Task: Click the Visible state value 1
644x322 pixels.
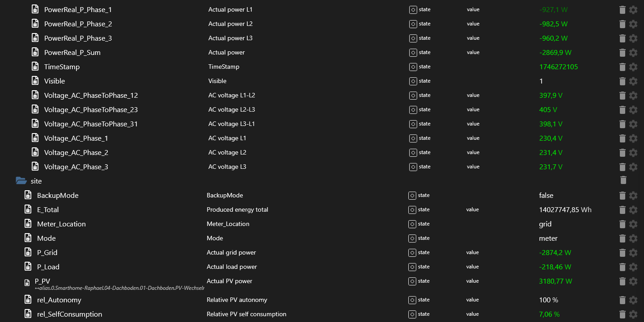Action: tap(541, 81)
